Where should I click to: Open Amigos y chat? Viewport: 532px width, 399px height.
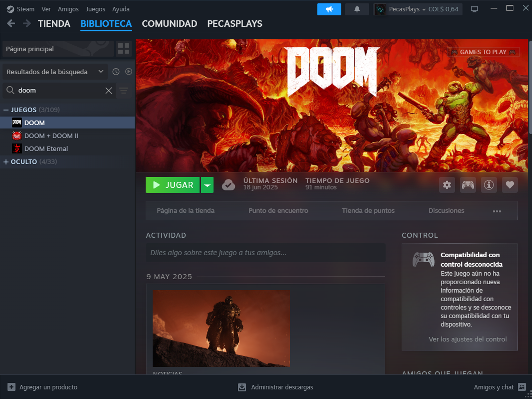494,387
